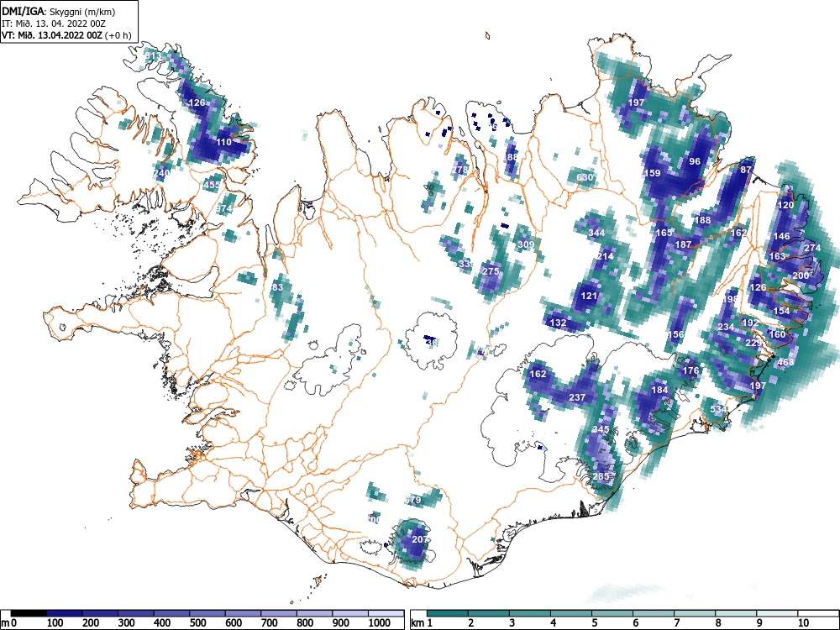
Task: Click the '10' tick on the kilometer scale
Action: coord(803,623)
